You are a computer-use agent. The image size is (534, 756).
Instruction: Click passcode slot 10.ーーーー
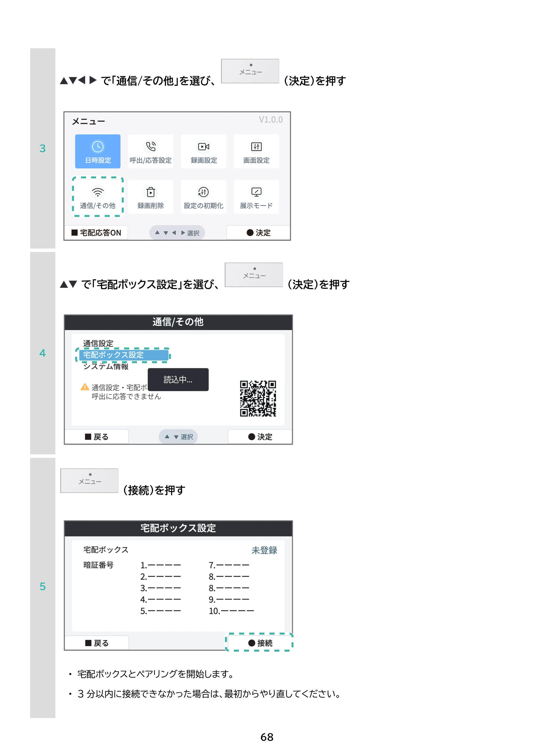(x=231, y=611)
